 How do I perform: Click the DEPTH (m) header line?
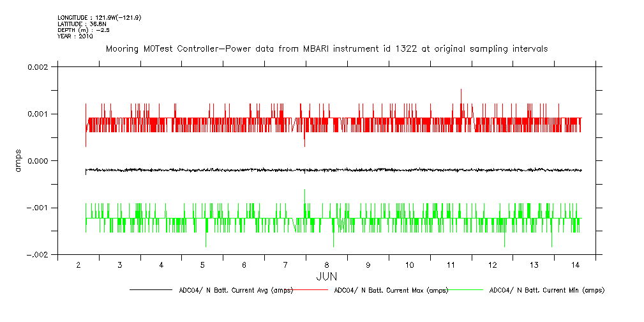(x=84, y=30)
